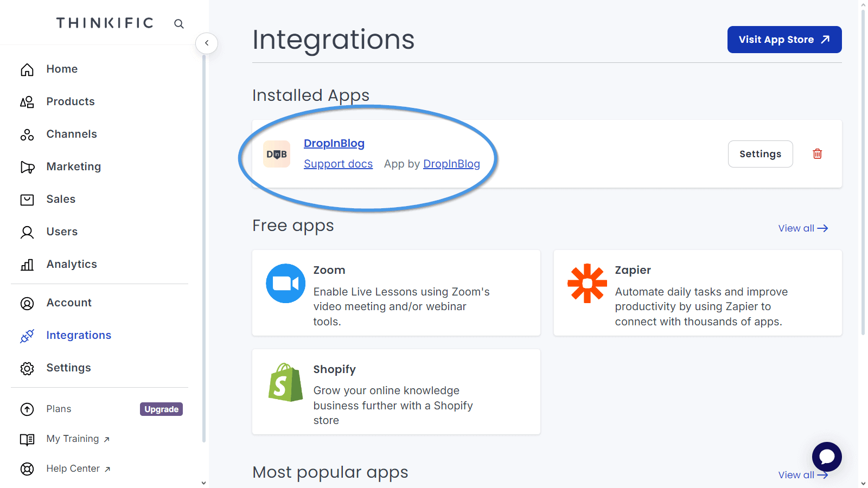Open Channels in the sidebar
The width and height of the screenshot is (868, 488).
coord(72,134)
